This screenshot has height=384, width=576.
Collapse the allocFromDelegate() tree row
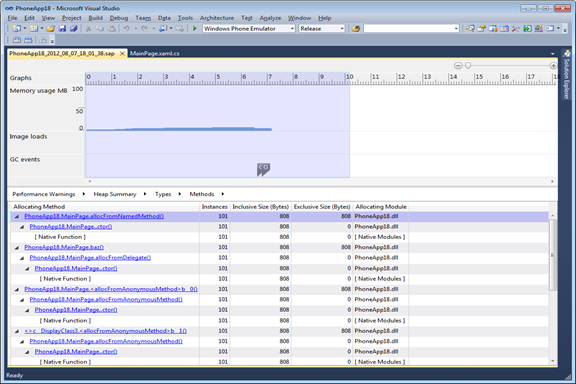[x=22, y=258]
